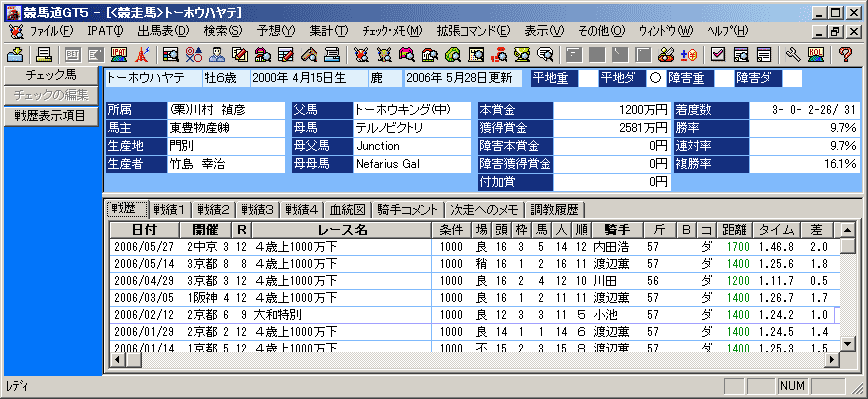Click the vertical scrollbar up arrow
The height and width of the screenshot is (399, 868).
click(x=848, y=230)
